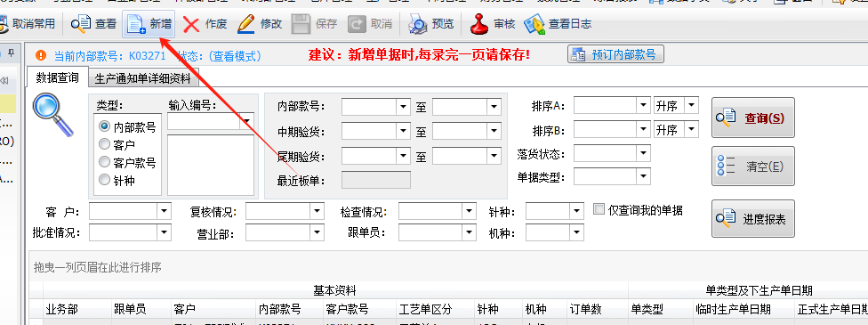Screen dimensions: 868x325
Task: Open the 落货状态 dropdown
Action: 643,153
